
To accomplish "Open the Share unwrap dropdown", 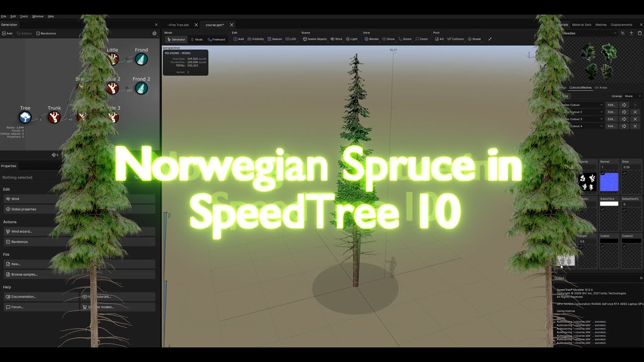I will tap(632, 96).
